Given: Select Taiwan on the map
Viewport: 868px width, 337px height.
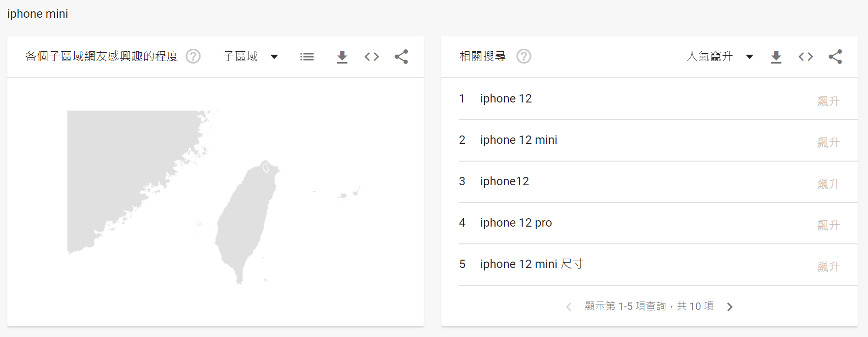Looking at the screenshot, I should [x=248, y=222].
